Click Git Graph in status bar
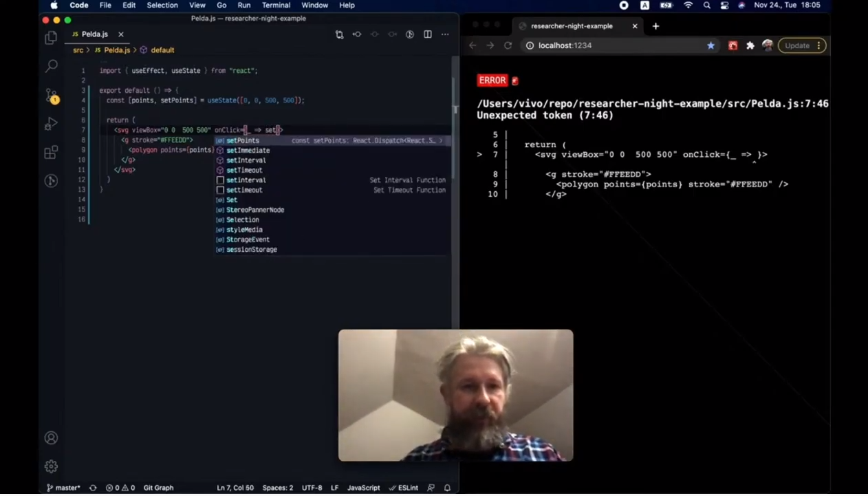 point(158,488)
